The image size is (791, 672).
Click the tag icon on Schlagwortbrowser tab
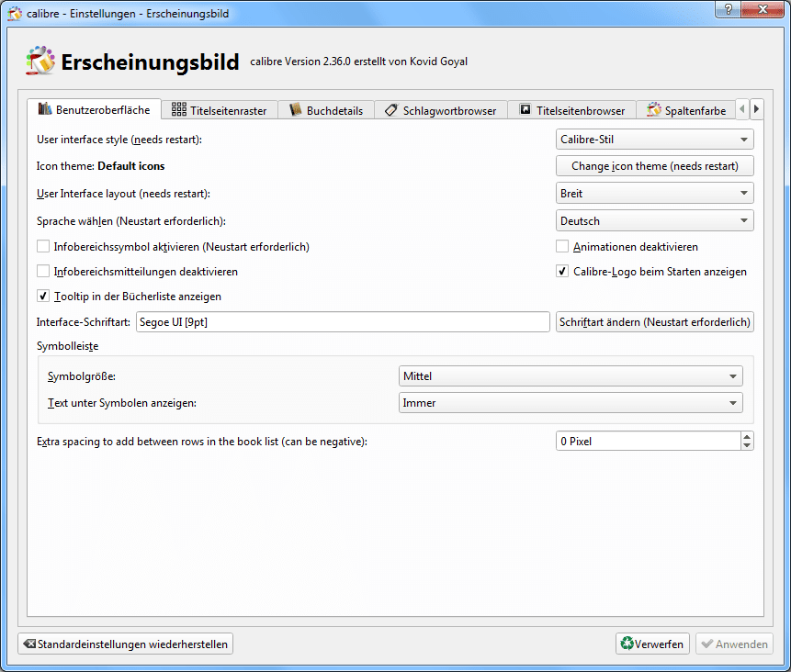391,110
